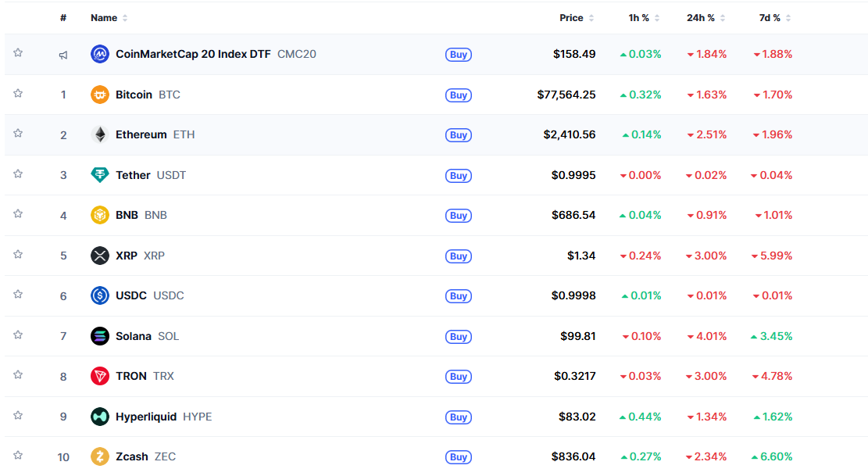The height and width of the screenshot is (476, 868).
Task: Click the Tether coin logo
Action: [x=100, y=175]
